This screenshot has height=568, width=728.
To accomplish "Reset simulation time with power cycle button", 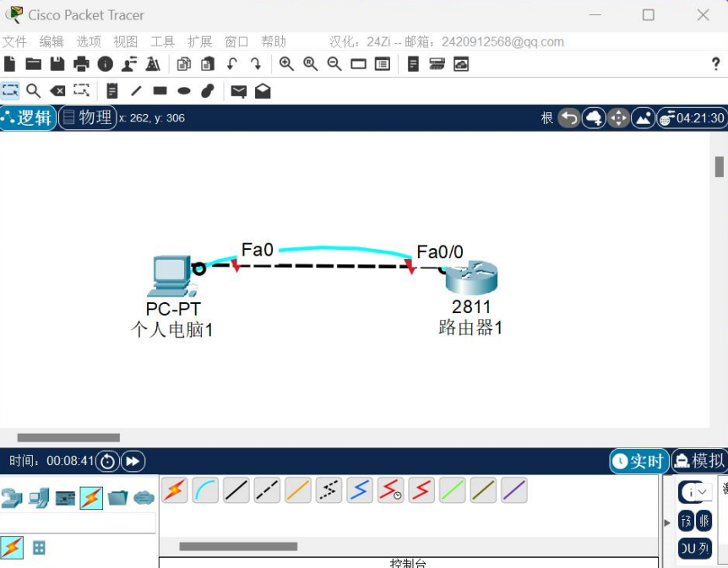I will 107,462.
